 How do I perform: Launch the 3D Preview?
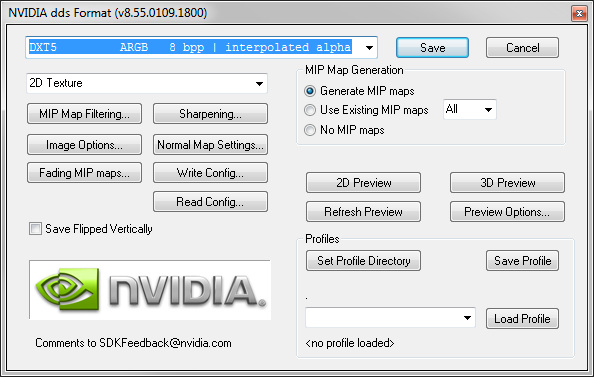coord(507,183)
